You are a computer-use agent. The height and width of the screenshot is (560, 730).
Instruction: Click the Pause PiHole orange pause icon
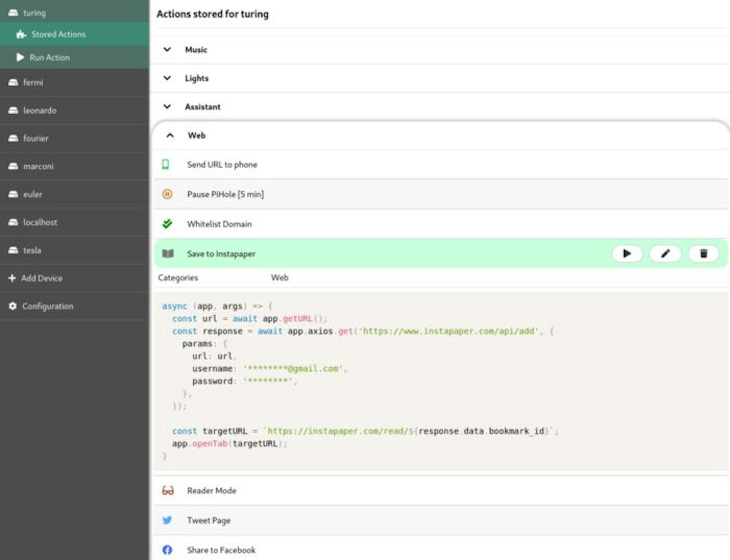pyautogui.click(x=167, y=194)
